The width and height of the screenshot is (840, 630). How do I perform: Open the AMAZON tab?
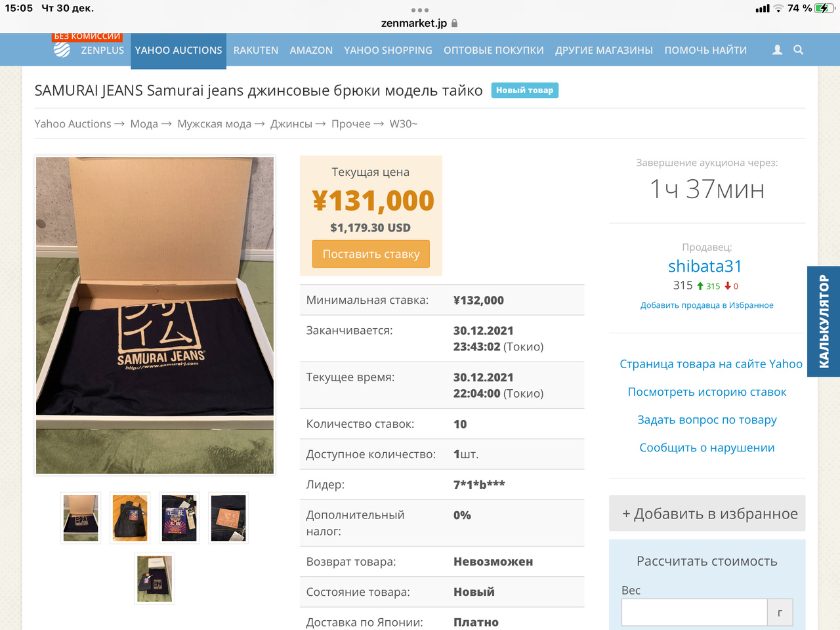coord(311,51)
